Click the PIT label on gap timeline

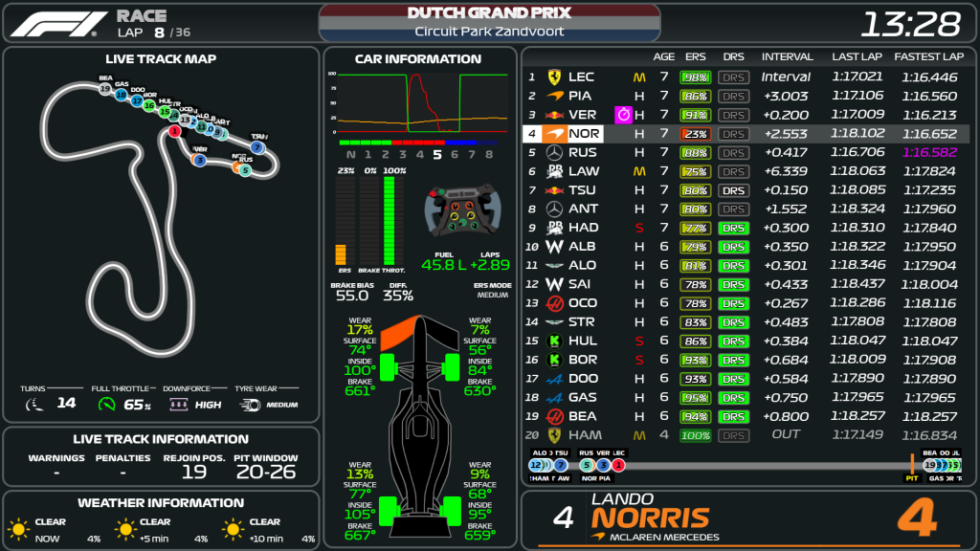[912, 478]
